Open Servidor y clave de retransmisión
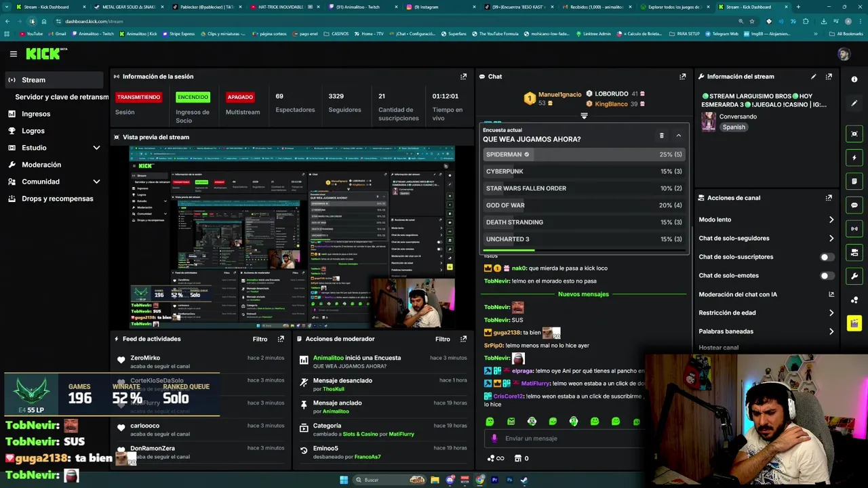 click(62, 97)
